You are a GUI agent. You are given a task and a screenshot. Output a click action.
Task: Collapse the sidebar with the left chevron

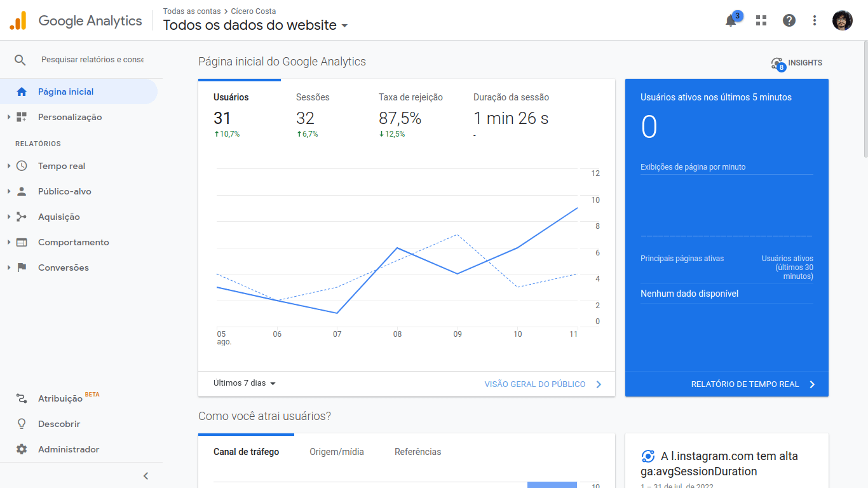146,476
